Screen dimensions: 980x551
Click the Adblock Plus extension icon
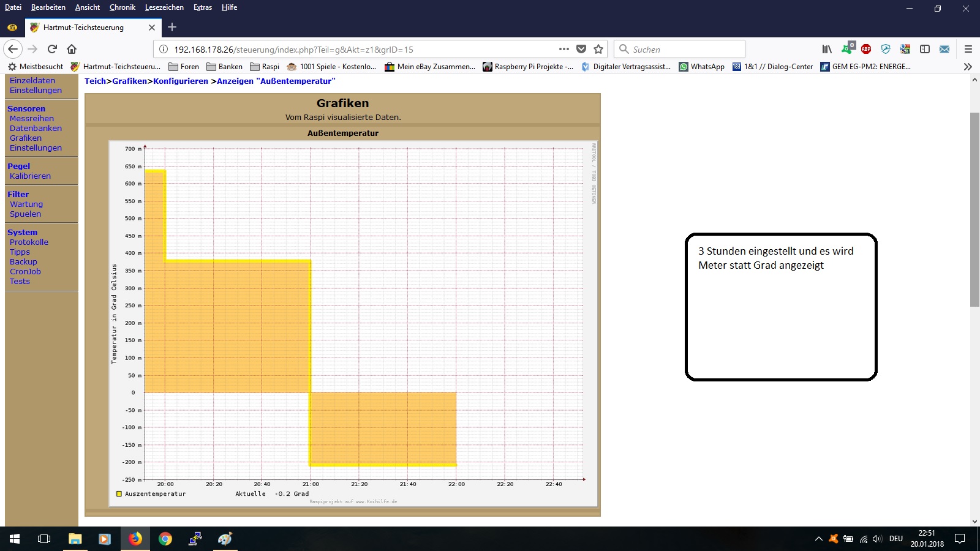[x=866, y=49]
